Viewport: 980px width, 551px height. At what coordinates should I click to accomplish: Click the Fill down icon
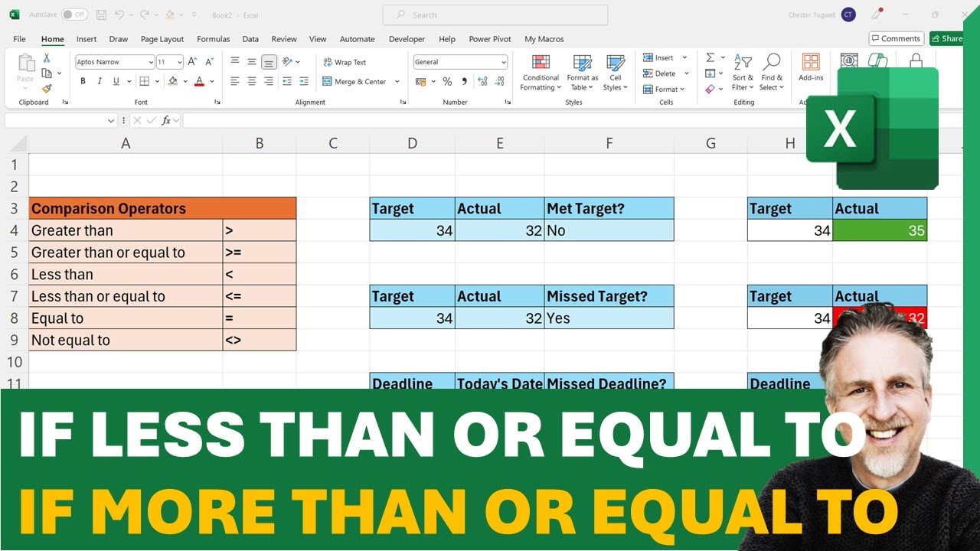[x=710, y=73]
